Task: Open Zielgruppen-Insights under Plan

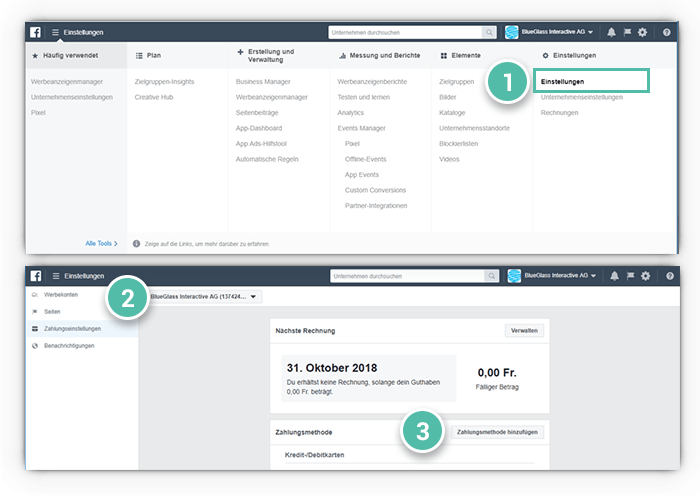Action: (164, 81)
